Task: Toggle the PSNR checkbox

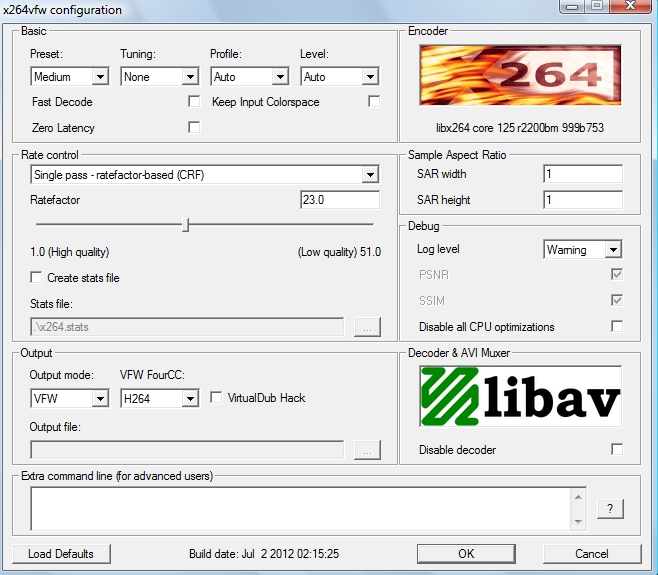Action: click(617, 274)
